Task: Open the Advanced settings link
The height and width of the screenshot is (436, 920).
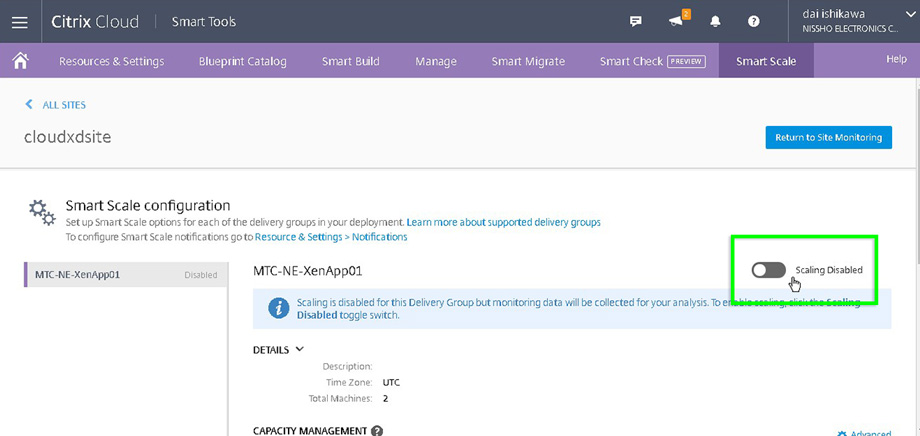Action: (864, 433)
